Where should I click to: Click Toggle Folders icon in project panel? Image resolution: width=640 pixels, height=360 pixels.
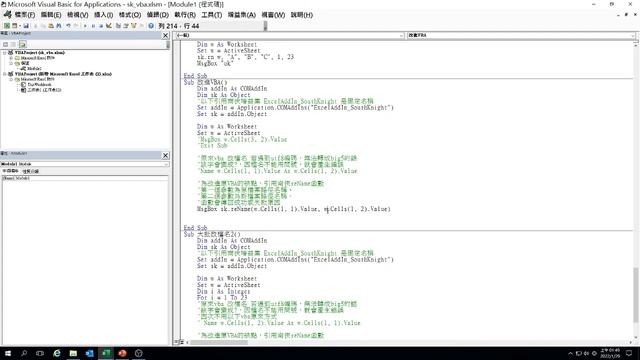22,44
